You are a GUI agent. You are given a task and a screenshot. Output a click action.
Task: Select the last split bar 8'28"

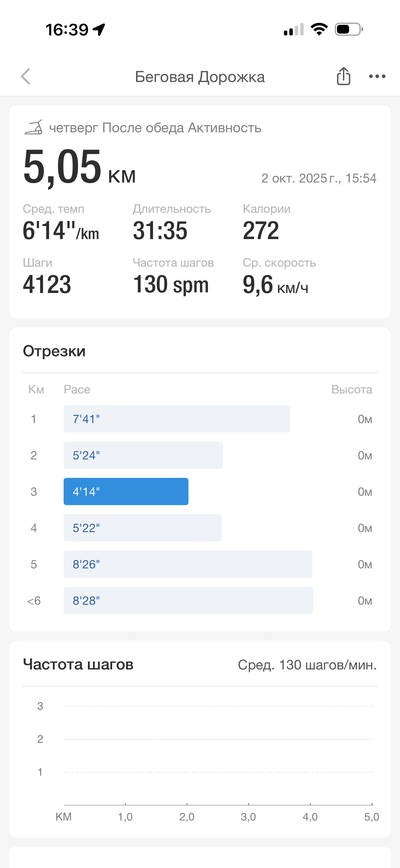[188, 600]
